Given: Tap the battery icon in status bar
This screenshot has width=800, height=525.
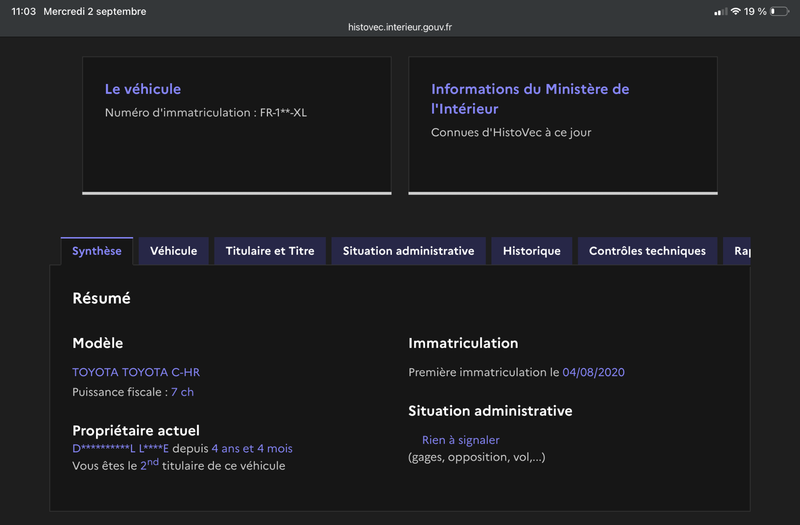Looking at the screenshot, I should 780,11.
